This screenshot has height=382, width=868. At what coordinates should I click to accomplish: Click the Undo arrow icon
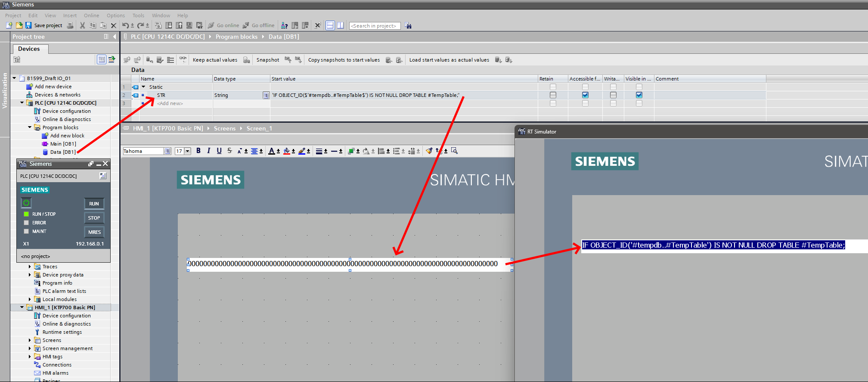click(x=125, y=25)
